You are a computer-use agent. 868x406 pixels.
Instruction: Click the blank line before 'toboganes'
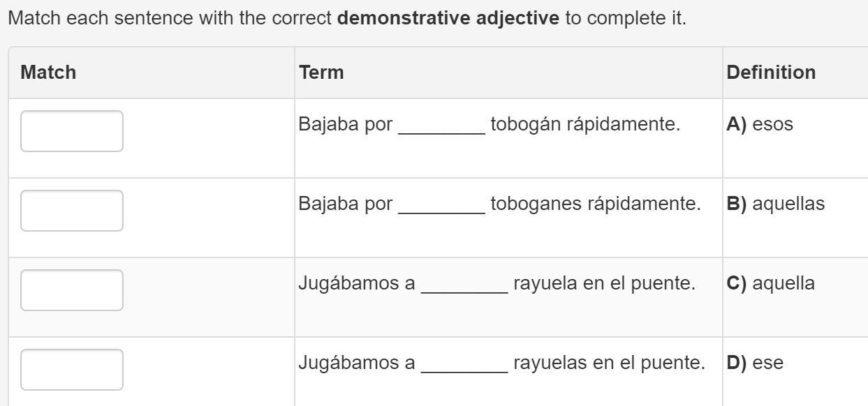click(441, 207)
